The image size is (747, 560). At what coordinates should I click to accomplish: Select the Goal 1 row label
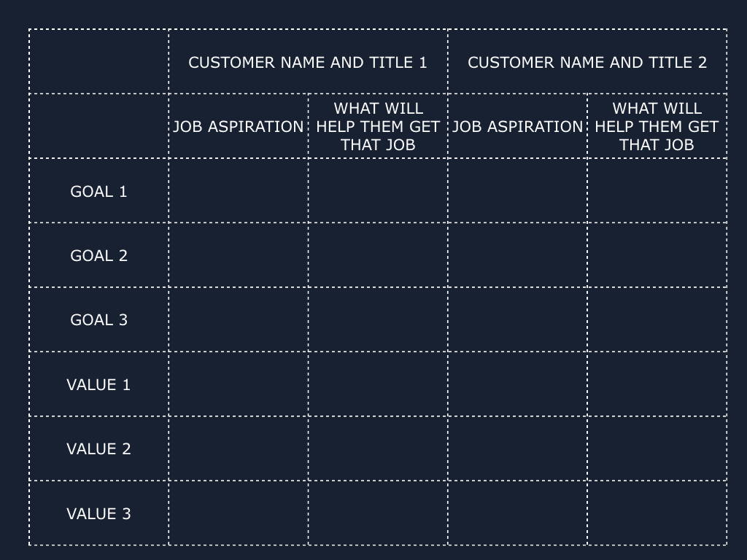[98, 191]
